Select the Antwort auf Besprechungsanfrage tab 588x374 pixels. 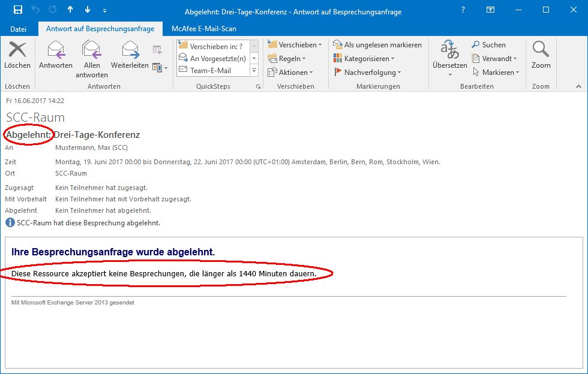[x=100, y=29]
